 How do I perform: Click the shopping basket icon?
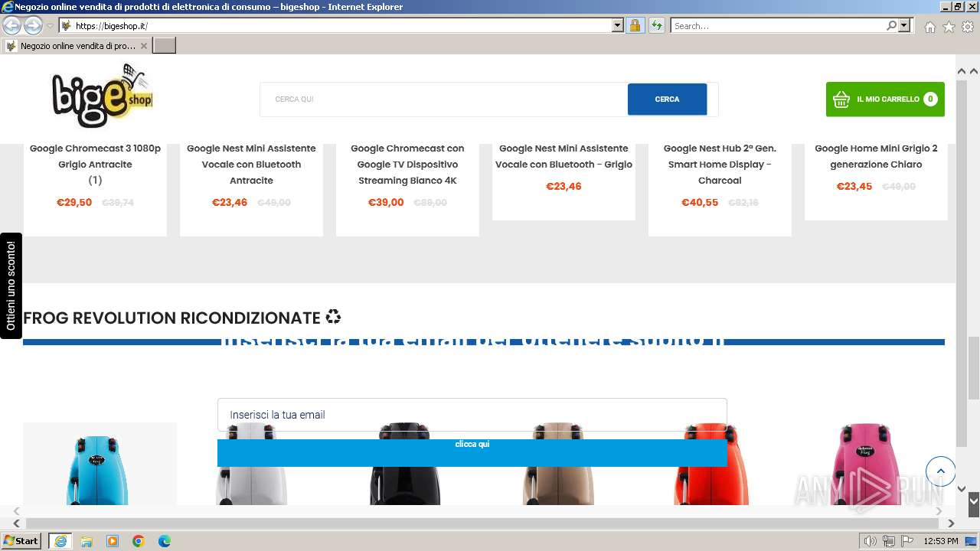tap(841, 99)
